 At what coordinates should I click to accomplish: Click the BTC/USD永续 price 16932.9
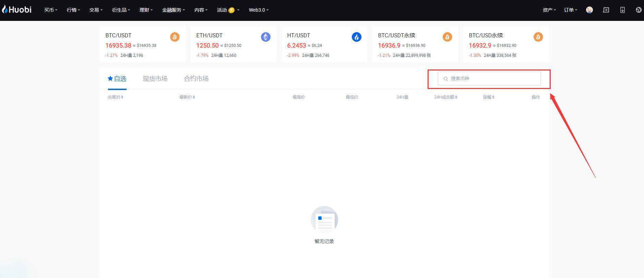480,46
